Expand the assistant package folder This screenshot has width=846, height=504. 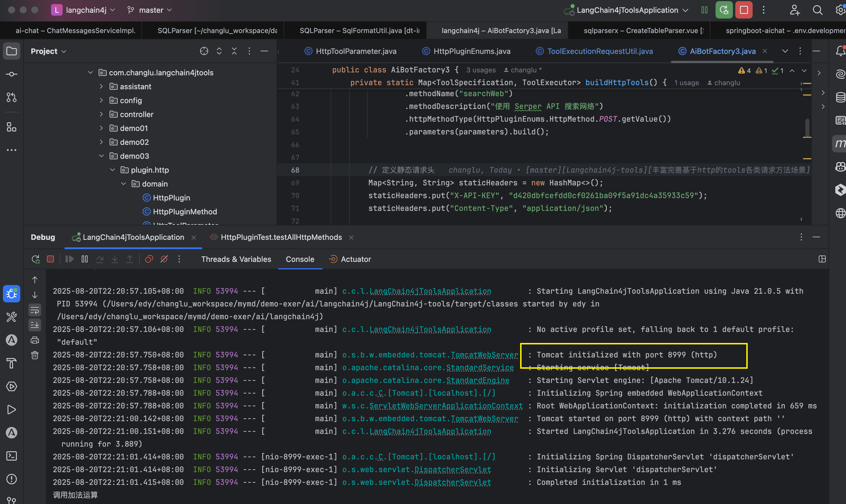pos(101,87)
